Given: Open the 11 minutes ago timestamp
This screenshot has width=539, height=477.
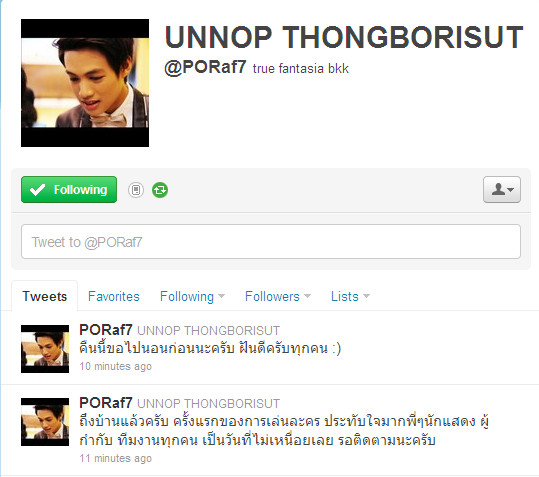Looking at the screenshot, I should (x=116, y=458).
